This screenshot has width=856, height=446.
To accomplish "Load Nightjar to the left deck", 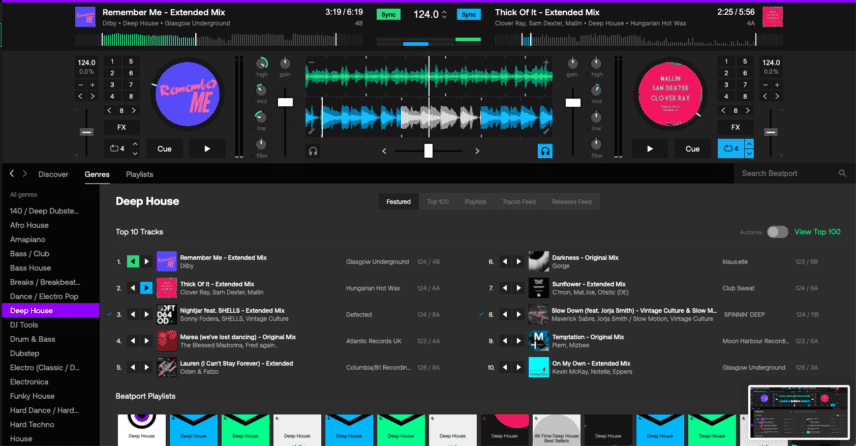I will click(133, 314).
